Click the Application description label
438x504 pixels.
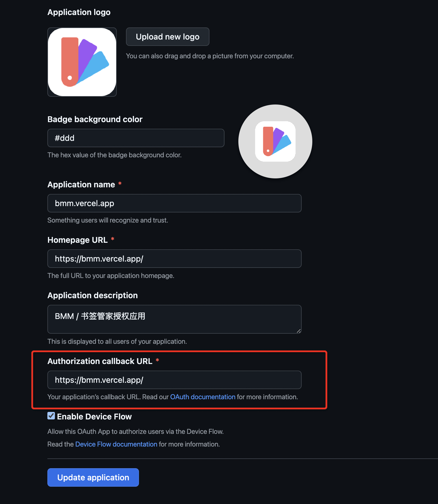point(93,295)
